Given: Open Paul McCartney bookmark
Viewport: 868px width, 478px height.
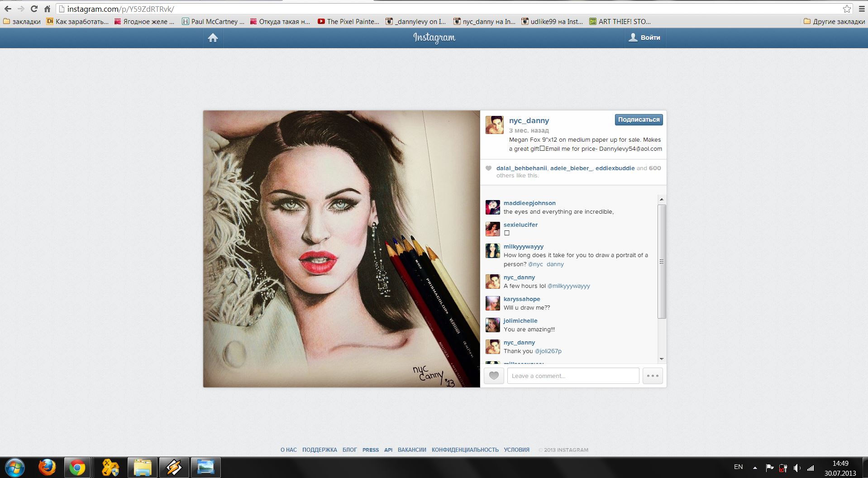Looking at the screenshot, I should point(213,21).
